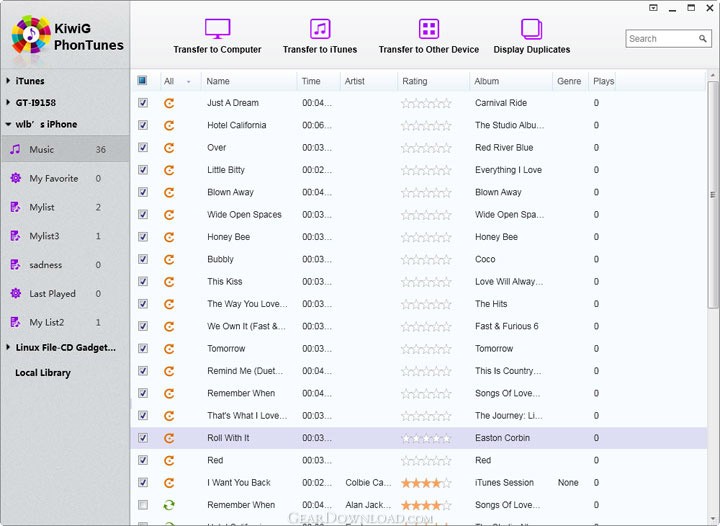Uncheck the That's What I Love... checkbox
The image size is (720, 526).
tap(143, 415)
